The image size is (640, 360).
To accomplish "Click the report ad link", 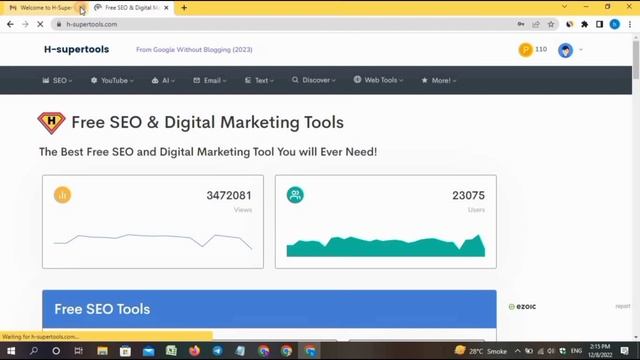I will point(623,306).
